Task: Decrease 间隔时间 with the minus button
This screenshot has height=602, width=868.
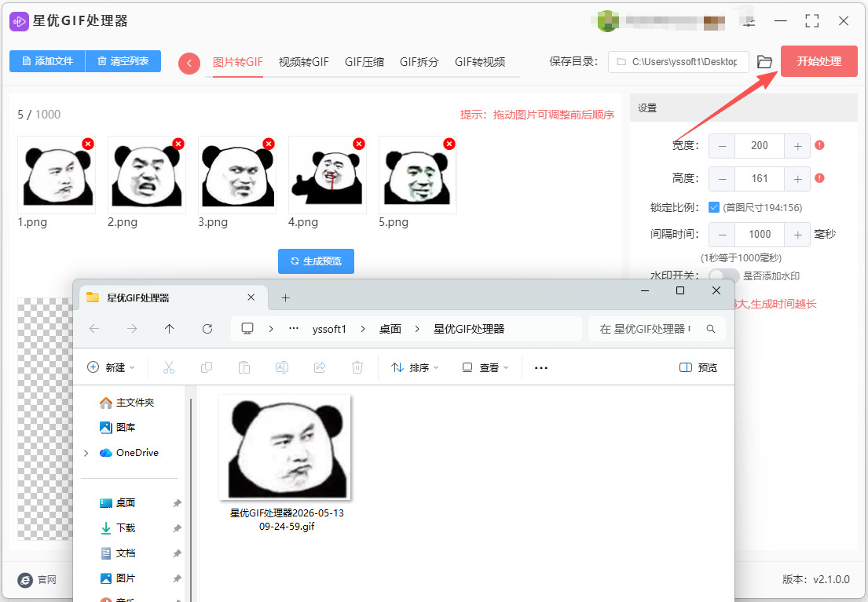Action: click(722, 235)
